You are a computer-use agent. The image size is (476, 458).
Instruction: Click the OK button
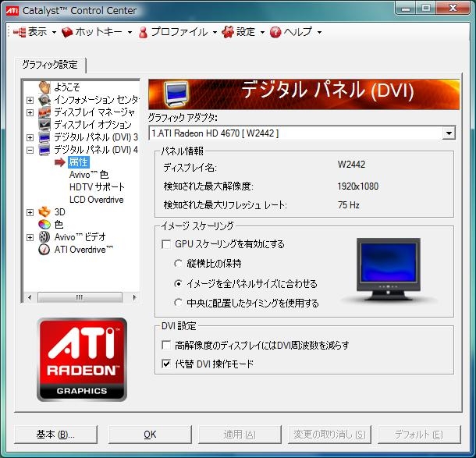pyautogui.click(x=150, y=435)
